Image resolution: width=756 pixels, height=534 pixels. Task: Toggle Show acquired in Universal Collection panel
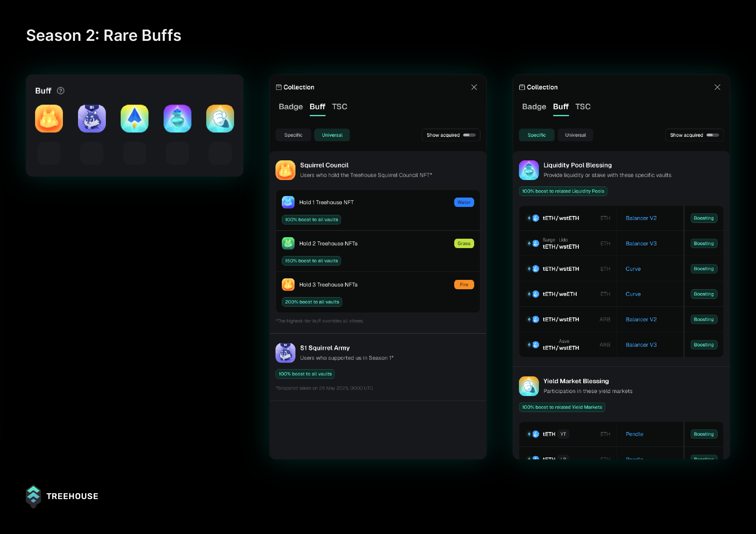coord(469,135)
